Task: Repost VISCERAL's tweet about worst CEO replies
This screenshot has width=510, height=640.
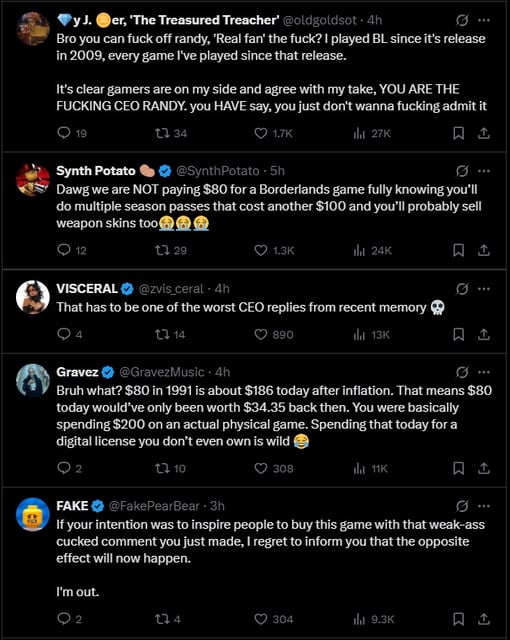Action: coord(162,334)
